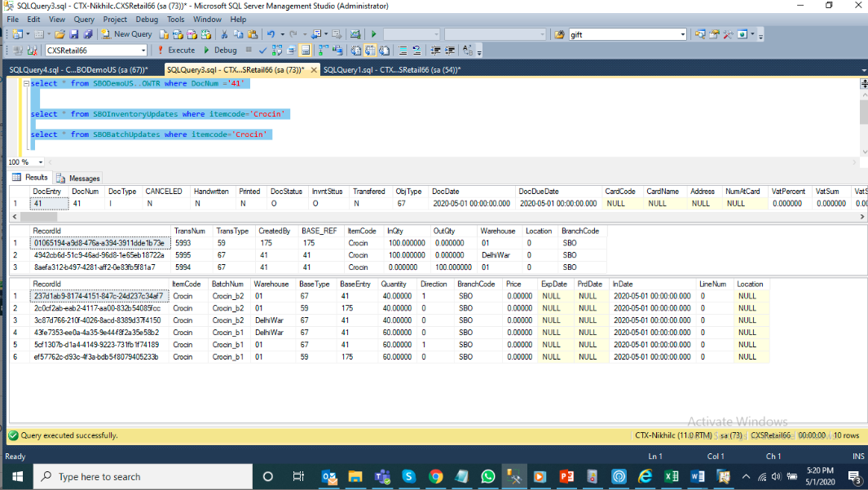Toggle Results to Text mode

(356, 51)
